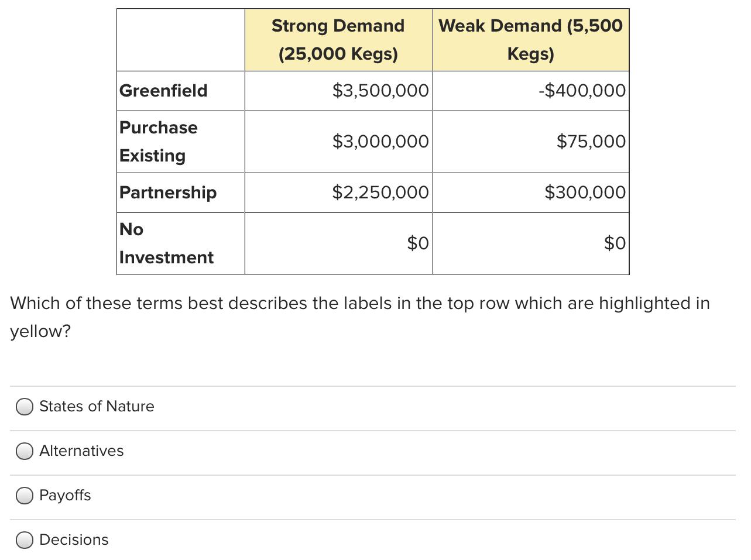Click the Strong Demand column header
Image resolution: width=751 pixels, height=560 pixels.
coord(338,39)
